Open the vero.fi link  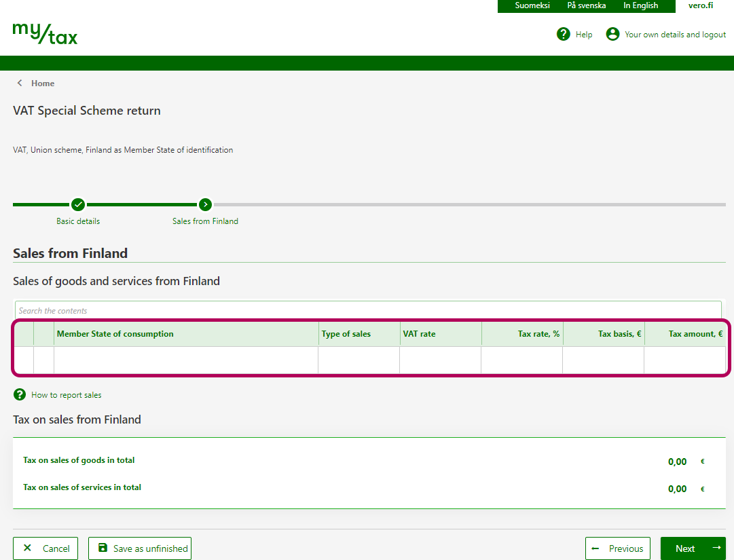701,5
